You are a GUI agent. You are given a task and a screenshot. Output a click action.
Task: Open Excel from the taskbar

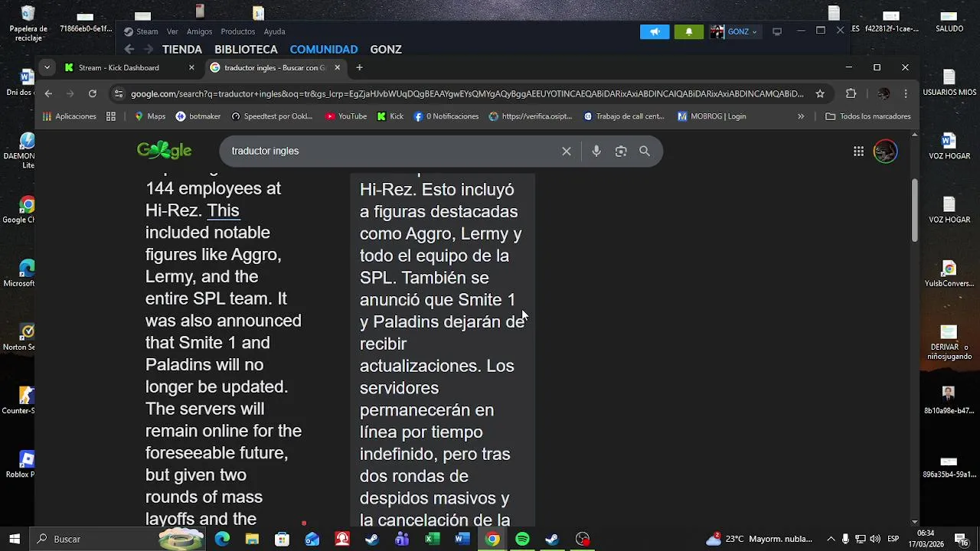(x=432, y=539)
